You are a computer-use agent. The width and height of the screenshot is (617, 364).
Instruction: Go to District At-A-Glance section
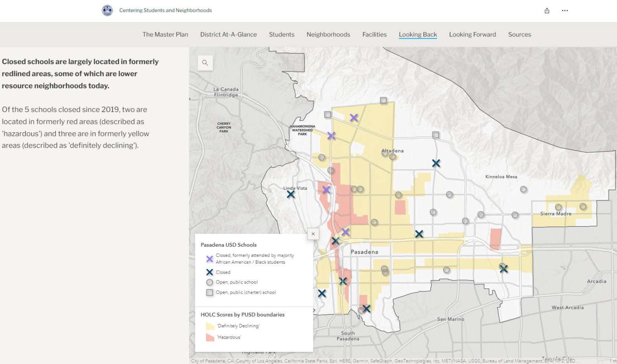pyautogui.click(x=228, y=35)
